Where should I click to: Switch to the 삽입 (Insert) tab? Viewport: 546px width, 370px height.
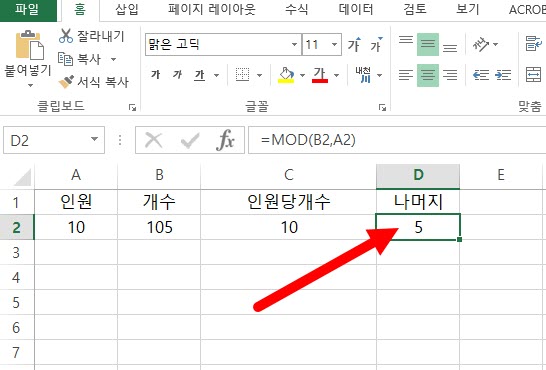click(127, 10)
